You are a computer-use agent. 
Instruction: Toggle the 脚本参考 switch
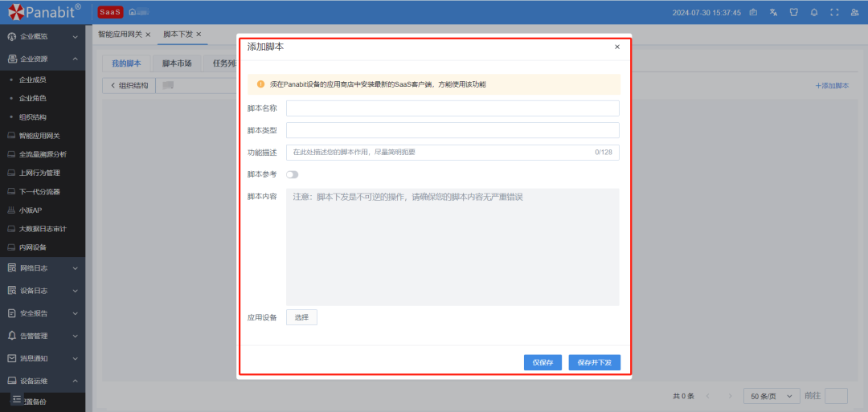tap(292, 175)
